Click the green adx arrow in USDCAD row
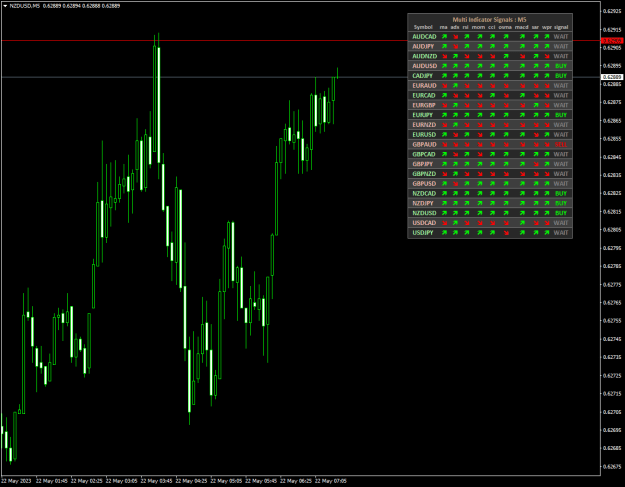The height and width of the screenshot is (487, 625). click(x=455, y=223)
